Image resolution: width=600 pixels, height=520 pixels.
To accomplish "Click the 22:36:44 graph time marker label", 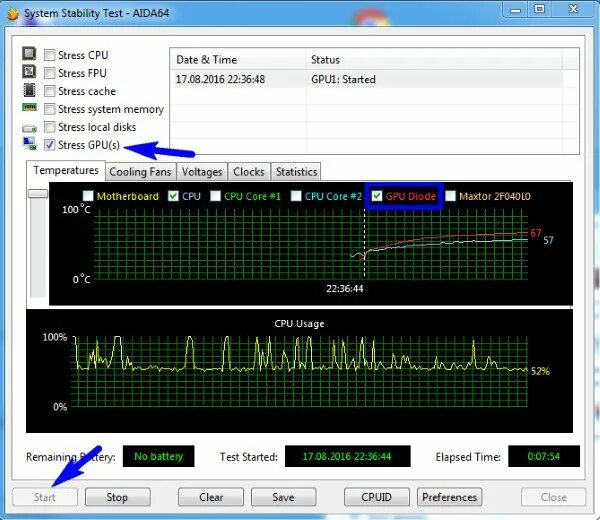I will coord(345,289).
